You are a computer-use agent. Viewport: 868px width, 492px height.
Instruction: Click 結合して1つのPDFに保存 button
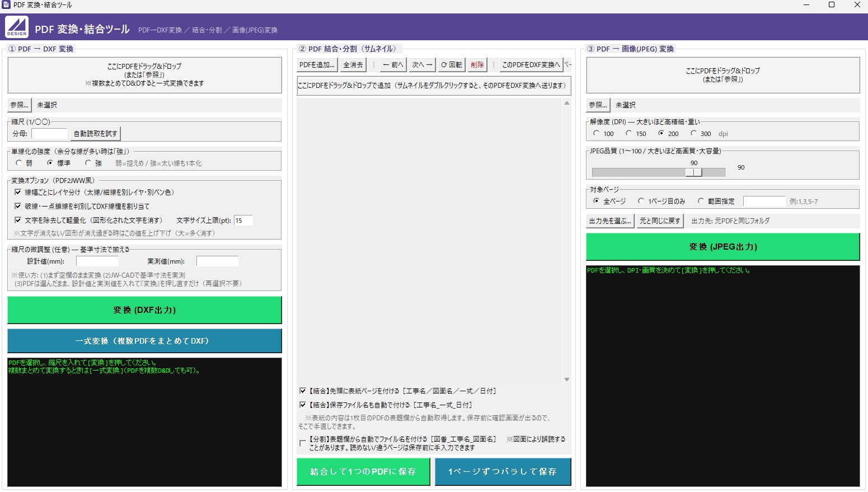[363, 471]
